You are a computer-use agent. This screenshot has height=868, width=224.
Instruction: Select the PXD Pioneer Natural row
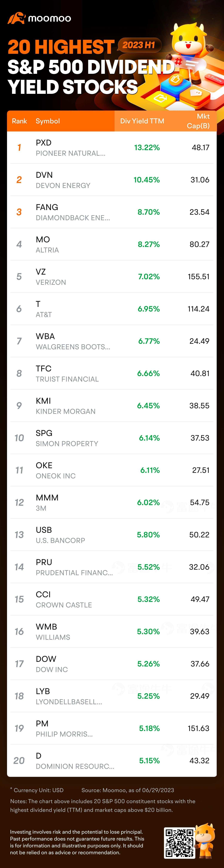pyautogui.click(x=112, y=148)
